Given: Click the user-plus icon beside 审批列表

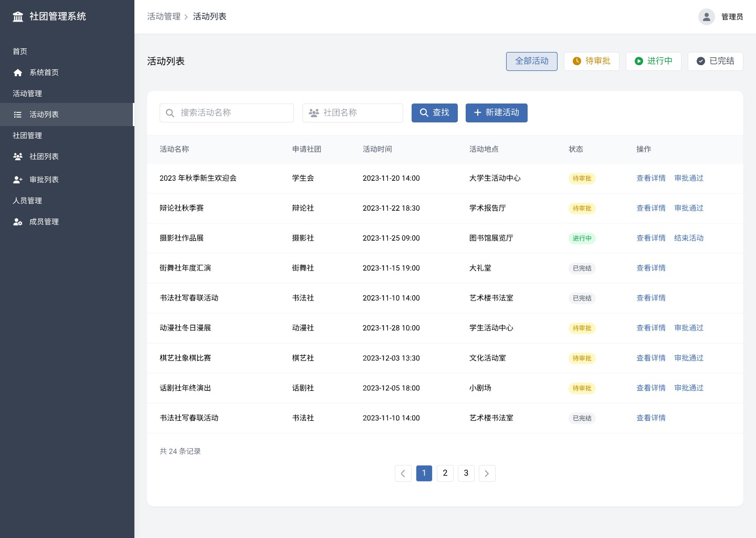Looking at the screenshot, I should [18, 180].
